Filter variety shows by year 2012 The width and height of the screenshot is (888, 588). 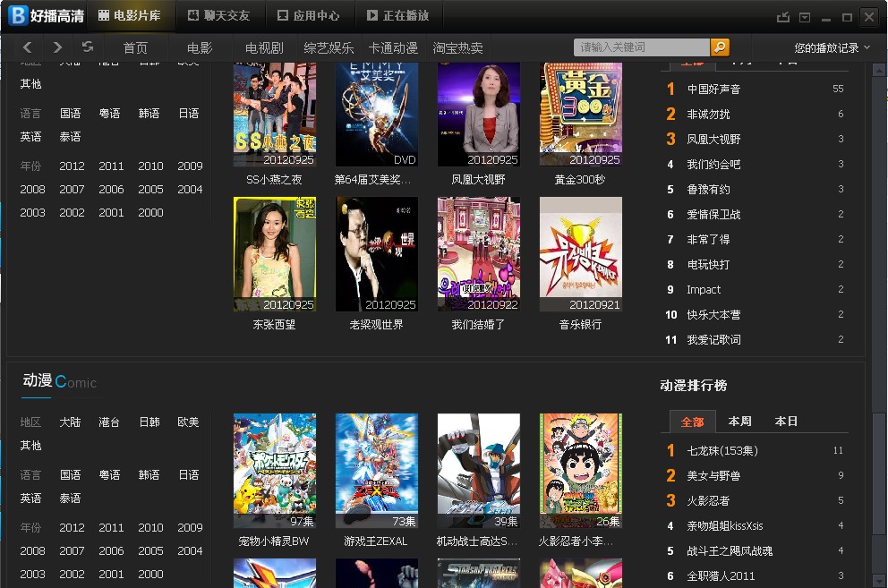(72, 166)
